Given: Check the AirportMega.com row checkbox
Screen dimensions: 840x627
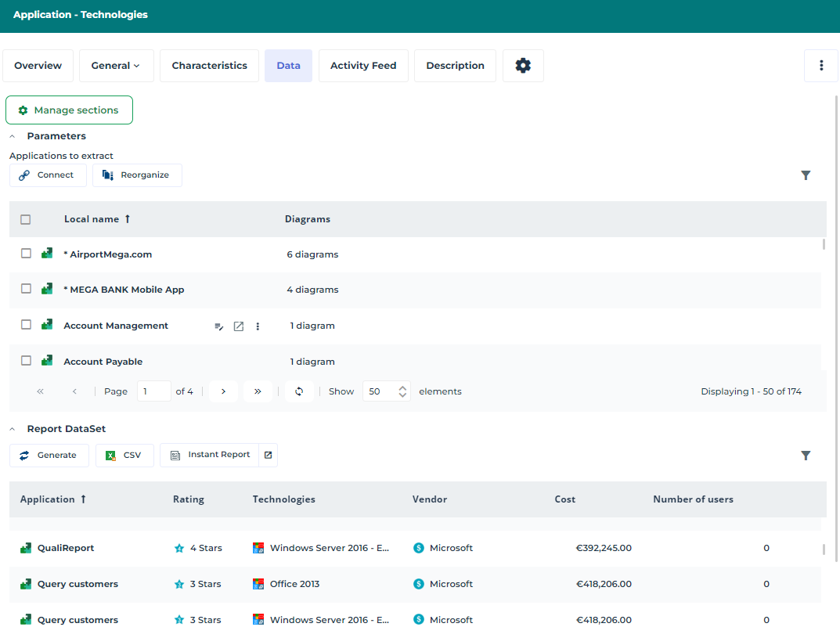Looking at the screenshot, I should pos(26,254).
